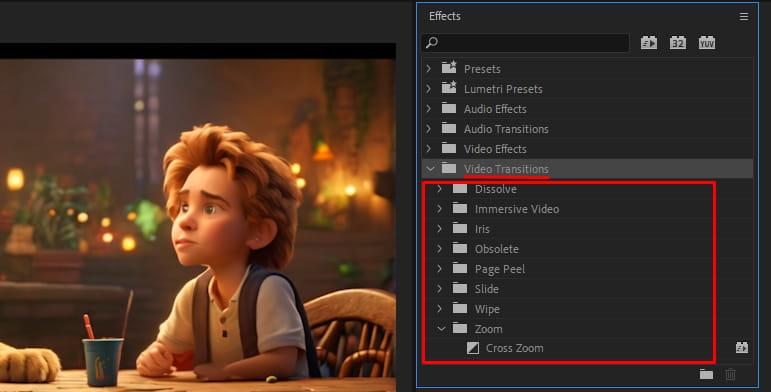Image resolution: width=771 pixels, height=392 pixels.
Task: Collapse the Zoom folder chevron
Action: [x=442, y=329]
